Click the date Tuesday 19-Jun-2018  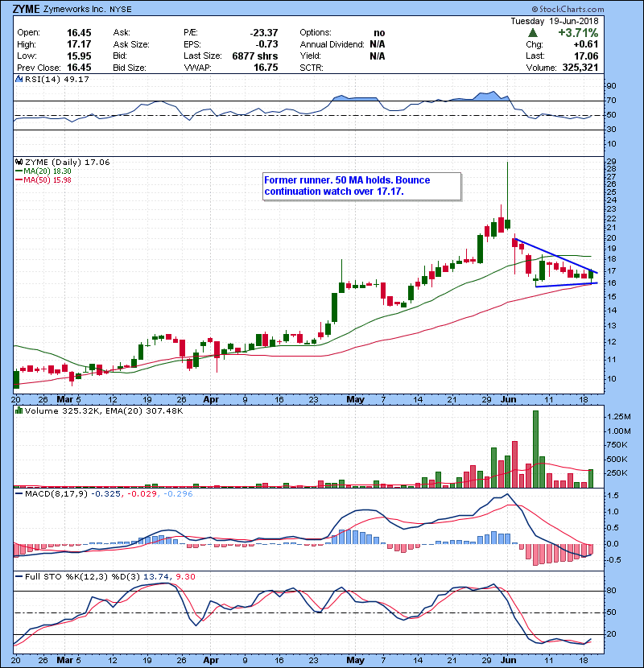coord(555,21)
